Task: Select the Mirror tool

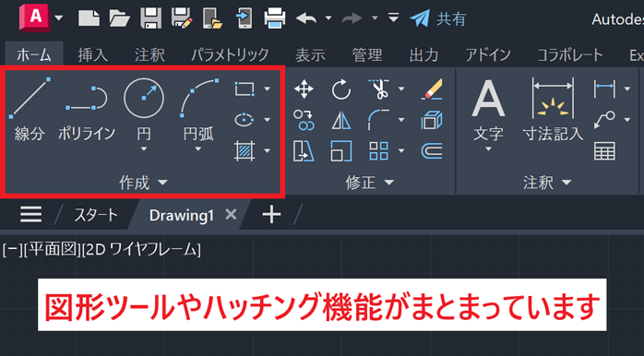Action: 341,121
